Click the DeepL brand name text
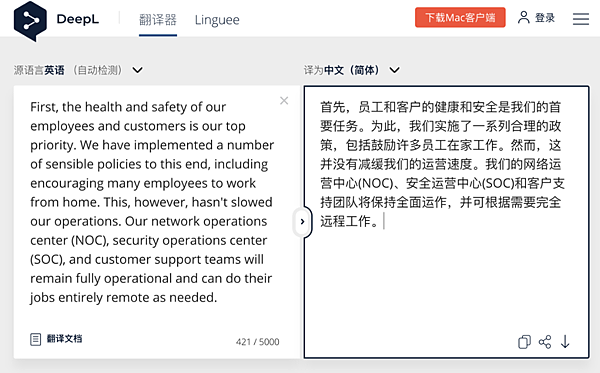This screenshot has height=373, width=600. [78, 19]
